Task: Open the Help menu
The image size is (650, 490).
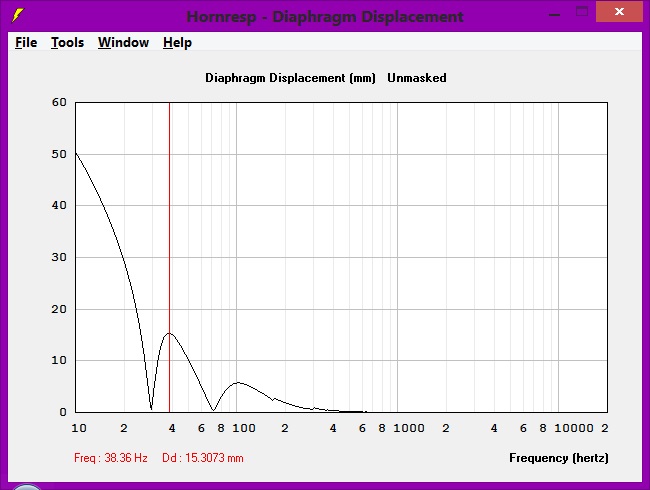Action: point(177,42)
